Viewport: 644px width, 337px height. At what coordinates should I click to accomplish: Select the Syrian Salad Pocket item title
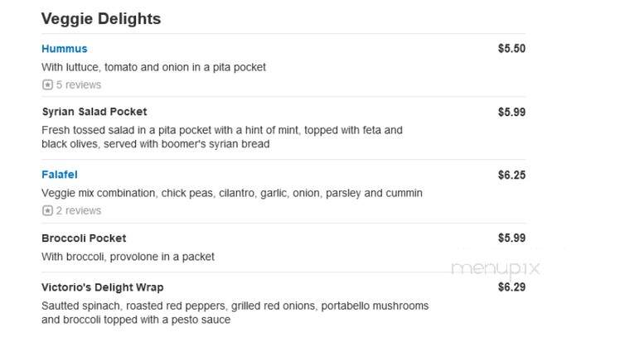click(94, 112)
